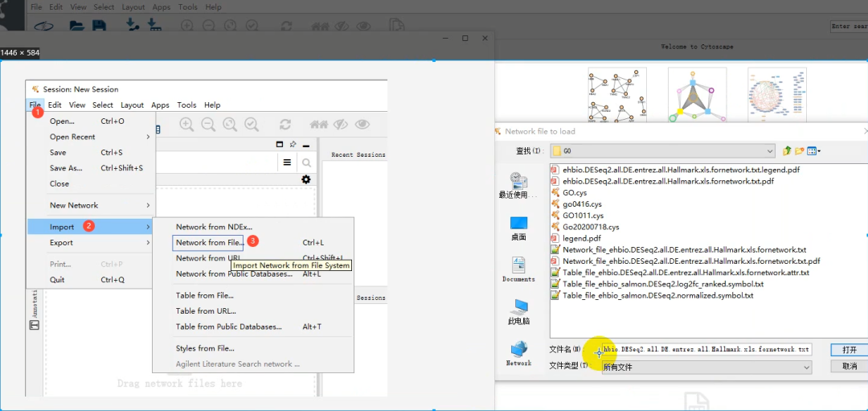Screen dimensions: 868x411
Task: Open the 文件类型 file type dropdown
Action: pos(707,367)
